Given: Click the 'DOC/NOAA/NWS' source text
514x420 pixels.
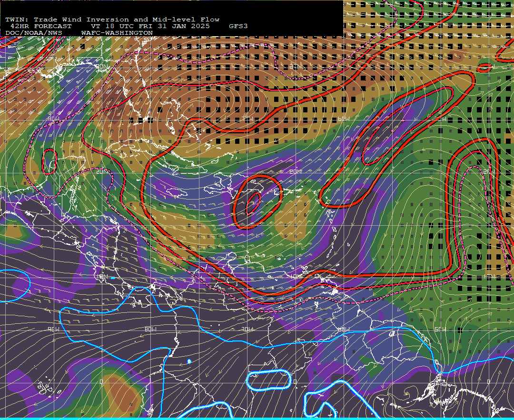Looking at the screenshot, I should (34, 33).
